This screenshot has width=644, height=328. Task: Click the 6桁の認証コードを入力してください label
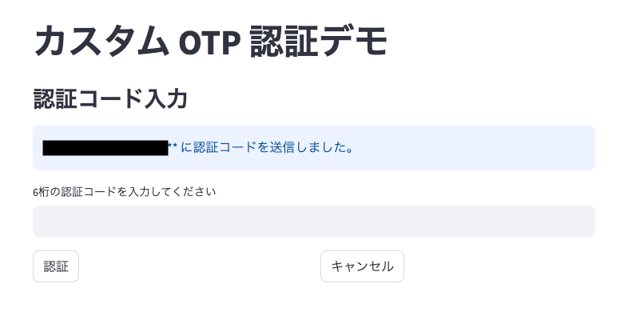125,192
